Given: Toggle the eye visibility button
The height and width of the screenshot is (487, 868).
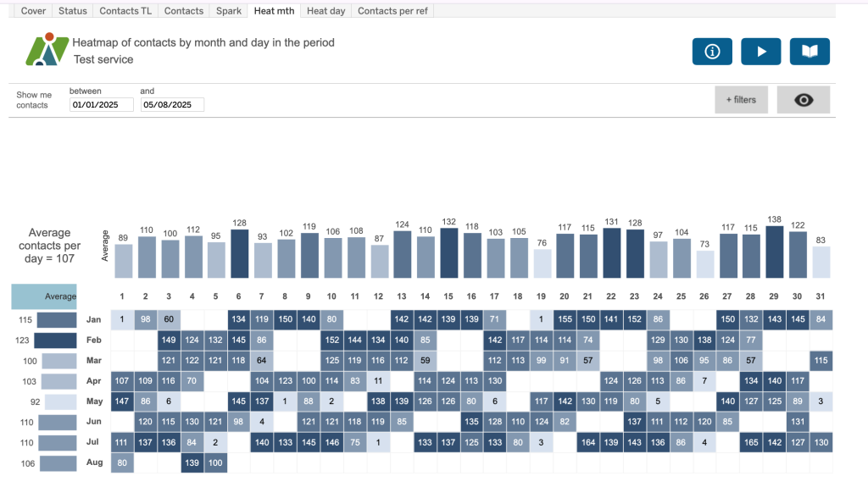Looking at the screenshot, I should pos(803,100).
